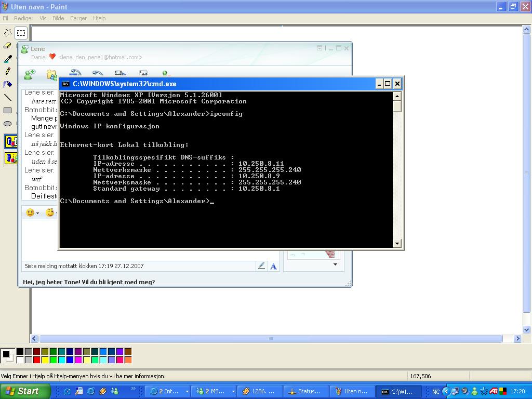This screenshot has width=532, height=399.
Task: Open the Rediger menu
Action: pyautogui.click(x=23, y=18)
